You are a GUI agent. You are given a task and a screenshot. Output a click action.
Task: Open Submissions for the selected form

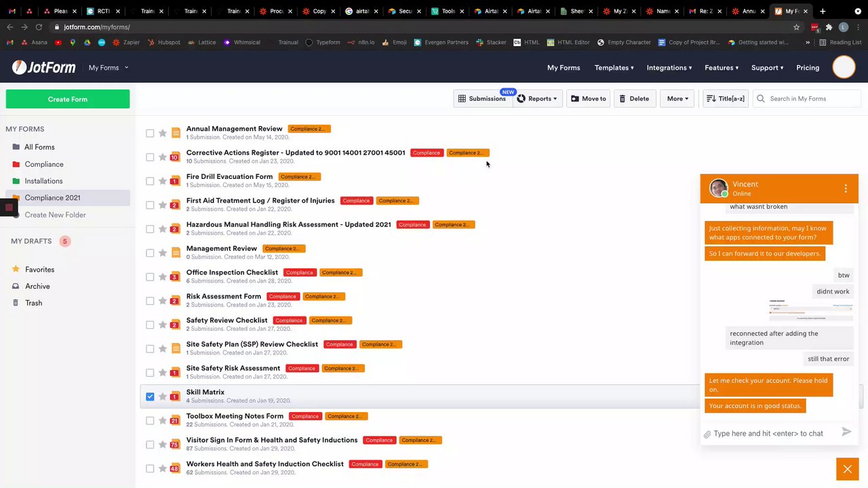click(482, 99)
